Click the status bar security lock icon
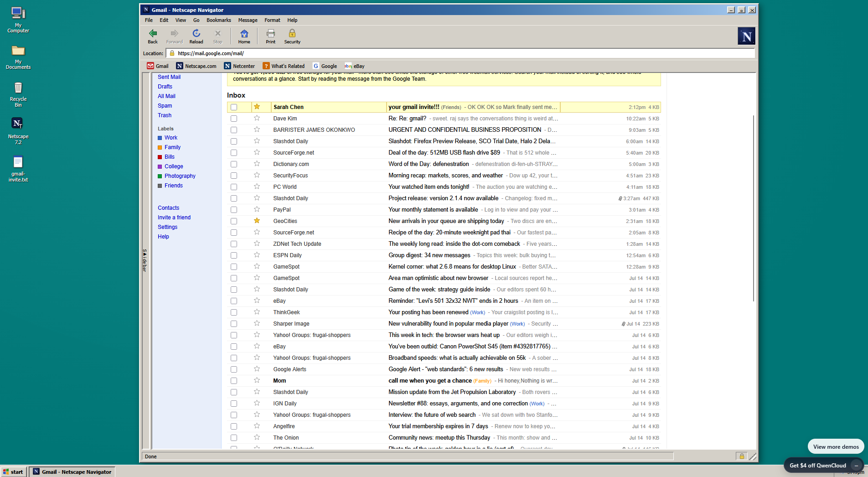The width and height of the screenshot is (868, 477). (742, 456)
